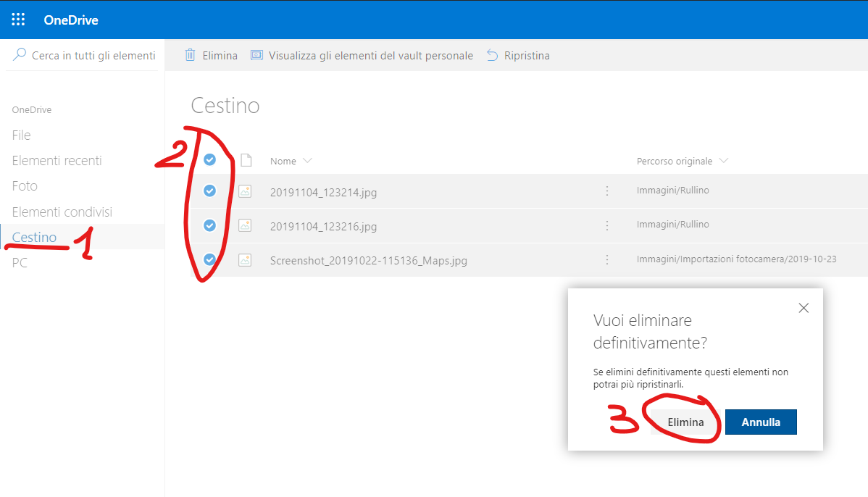Select Elementi recenti in the sidebar
The width and height of the screenshot is (868, 497).
tap(57, 161)
